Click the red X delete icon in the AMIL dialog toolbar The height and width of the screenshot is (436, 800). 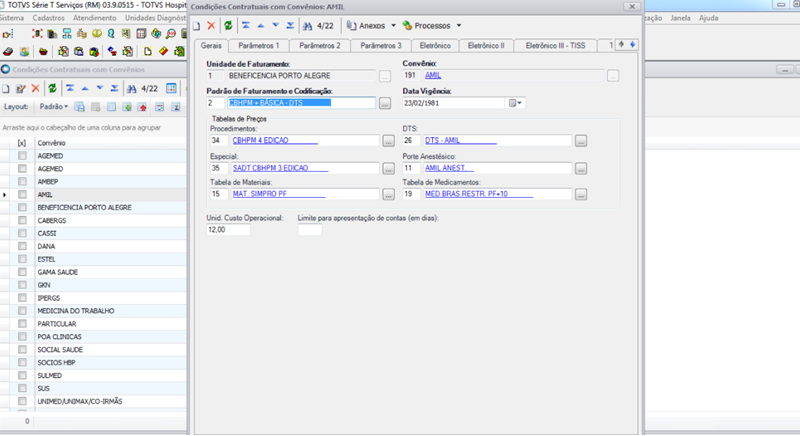pyautogui.click(x=211, y=25)
